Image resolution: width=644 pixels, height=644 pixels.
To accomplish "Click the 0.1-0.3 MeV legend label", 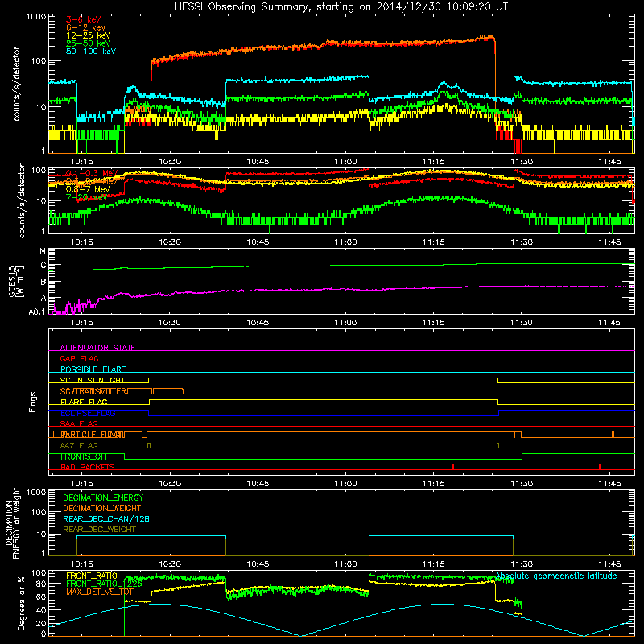I will [x=92, y=173].
